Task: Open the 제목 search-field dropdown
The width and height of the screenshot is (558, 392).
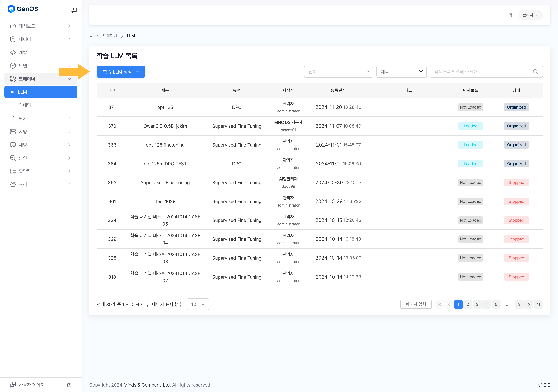Action: [x=401, y=72]
